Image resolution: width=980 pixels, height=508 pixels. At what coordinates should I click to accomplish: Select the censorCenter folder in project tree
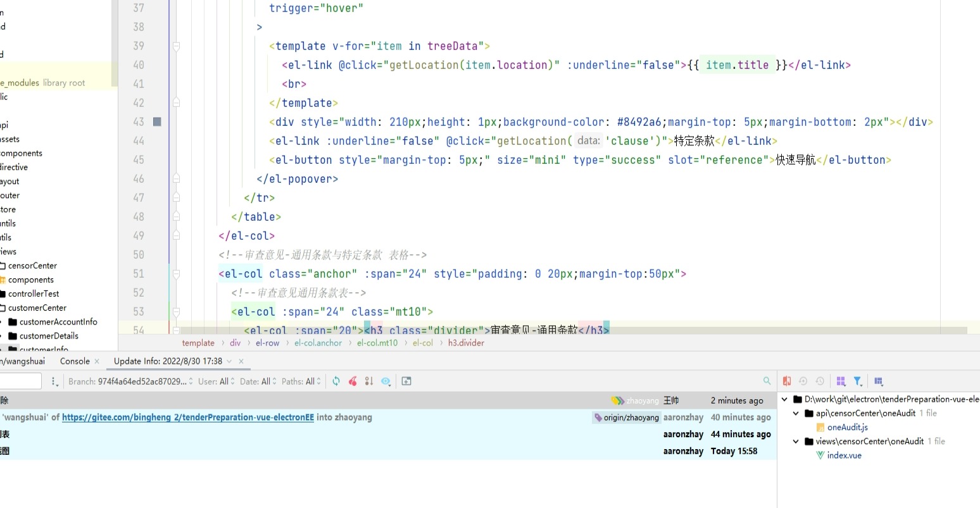[x=32, y=266]
